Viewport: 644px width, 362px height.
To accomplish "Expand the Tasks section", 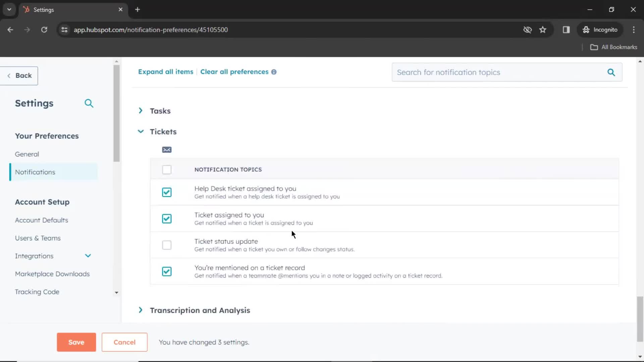I will tap(141, 111).
